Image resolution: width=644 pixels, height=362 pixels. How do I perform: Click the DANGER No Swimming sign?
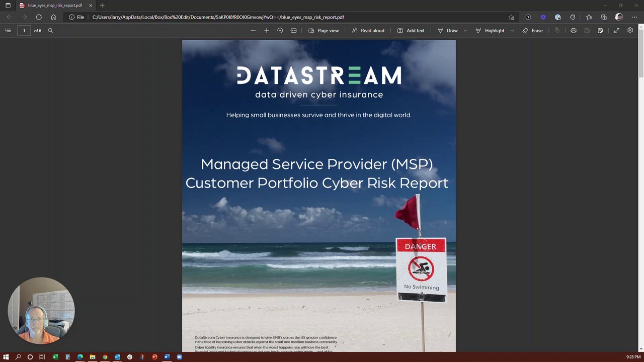[421, 270]
